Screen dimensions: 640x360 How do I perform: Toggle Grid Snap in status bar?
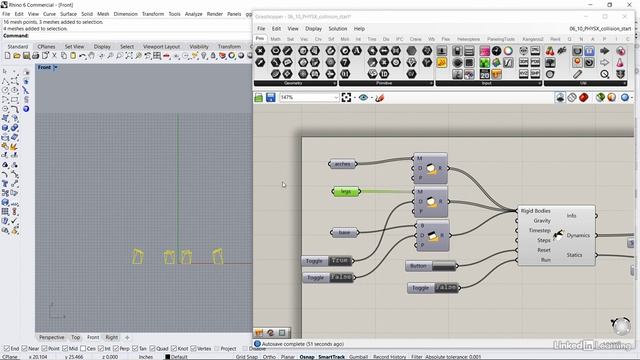point(247,357)
